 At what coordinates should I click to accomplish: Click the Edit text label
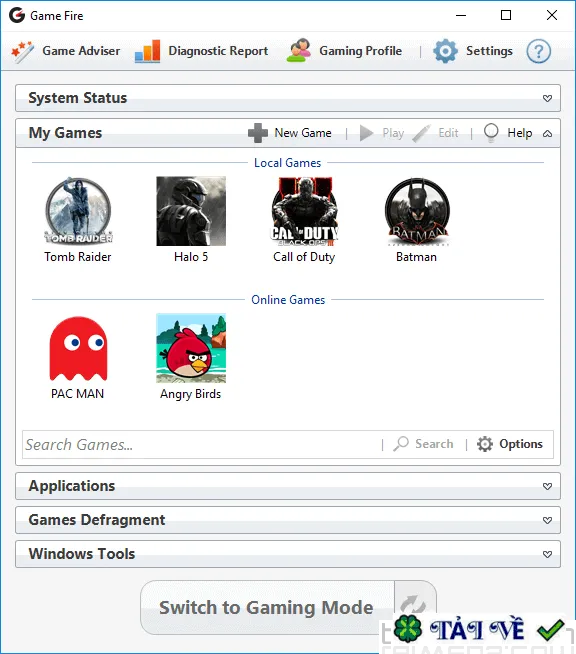(x=448, y=133)
